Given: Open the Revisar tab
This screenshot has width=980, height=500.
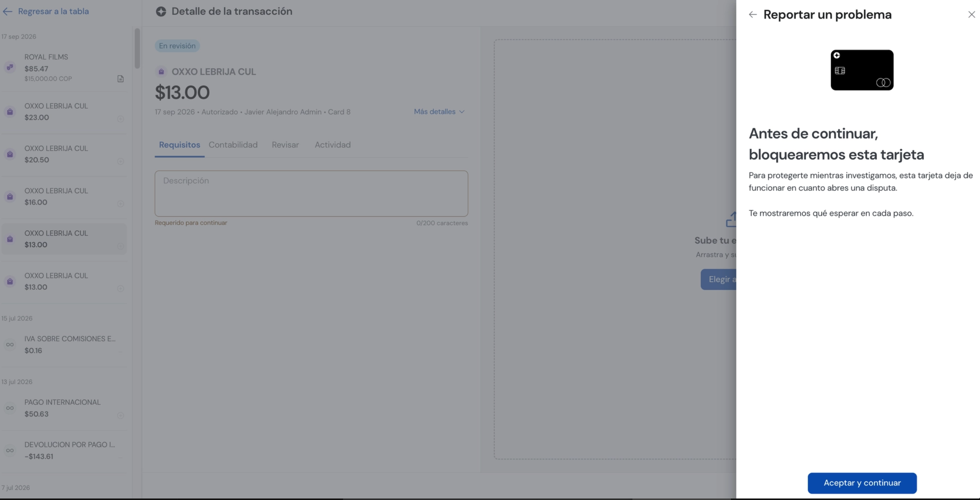Looking at the screenshot, I should coord(285,145).
